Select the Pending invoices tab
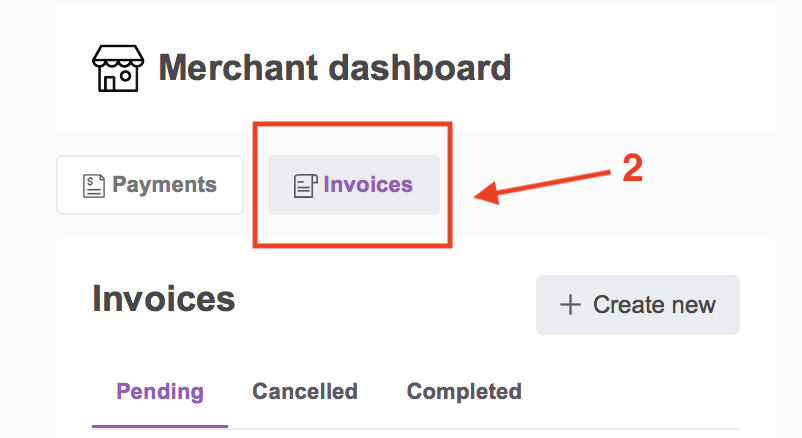Viewport: 802px width, 438px height. [x=160, y=392]
